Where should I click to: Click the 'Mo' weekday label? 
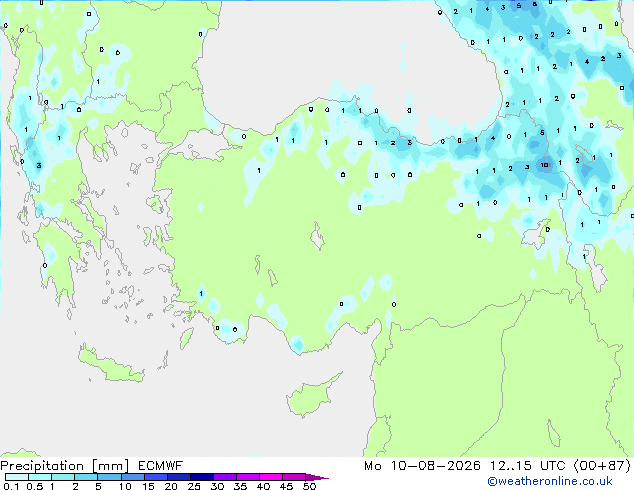point(373,466)
